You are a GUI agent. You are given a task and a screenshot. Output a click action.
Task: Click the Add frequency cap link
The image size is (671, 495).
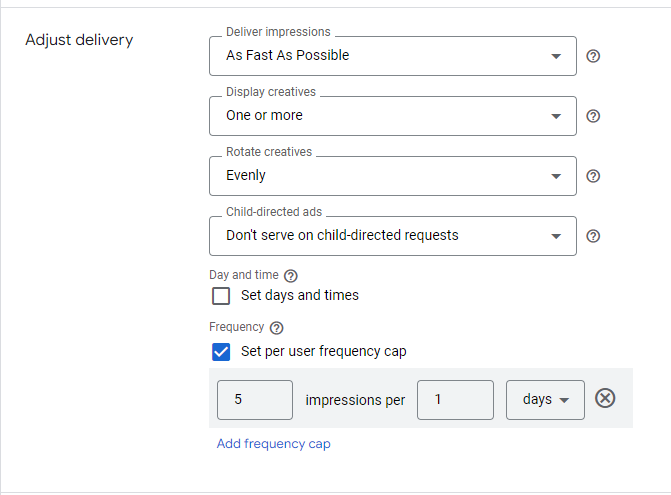[273, 444]
